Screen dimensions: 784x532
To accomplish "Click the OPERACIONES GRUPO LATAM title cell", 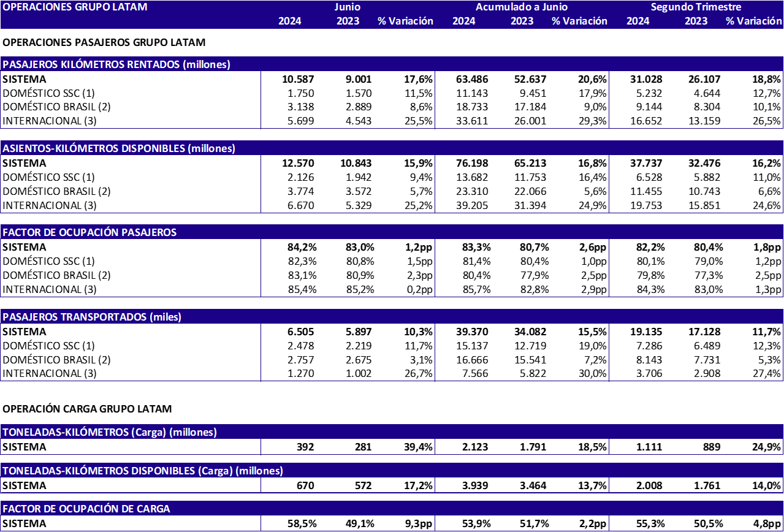I will [x=75, y=7].
